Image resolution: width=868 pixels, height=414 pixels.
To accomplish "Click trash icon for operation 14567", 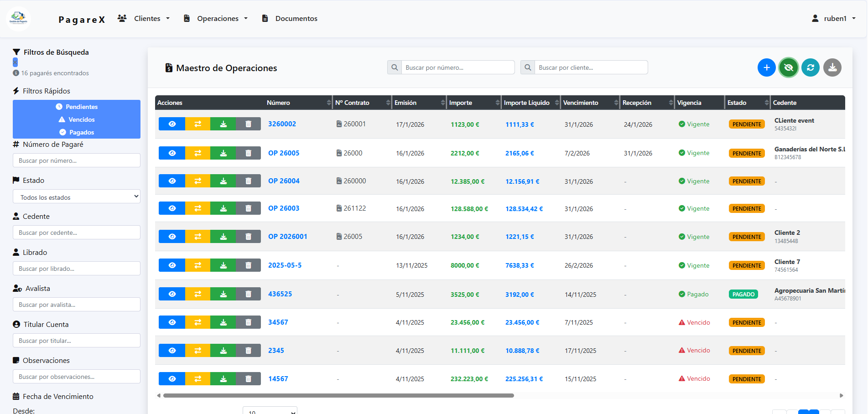I will [x=248, y=378].
